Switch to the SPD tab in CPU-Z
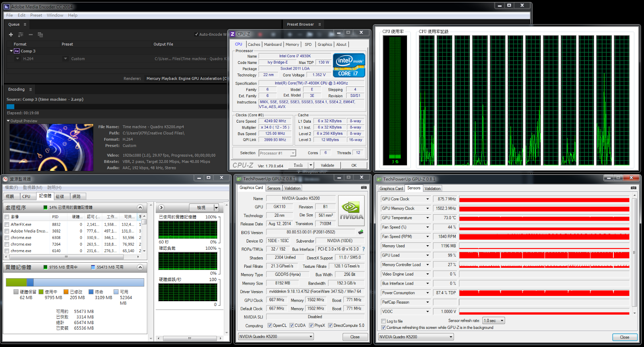The image size is (644, 347). coord(308,45)
